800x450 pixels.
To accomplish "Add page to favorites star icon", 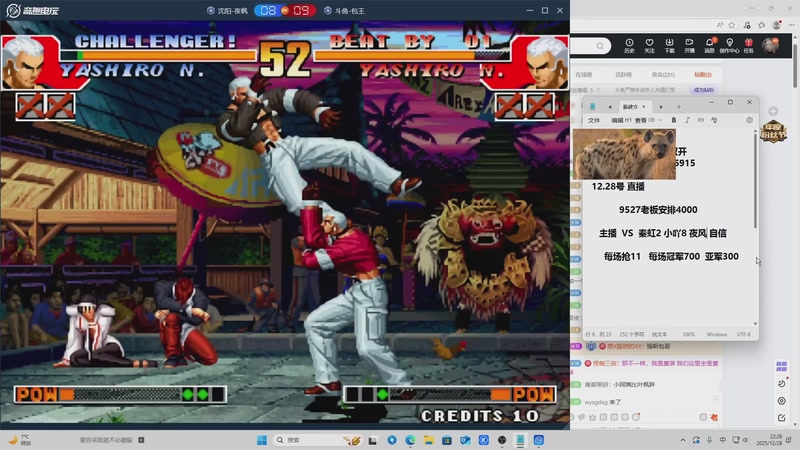I will point(732,24).
